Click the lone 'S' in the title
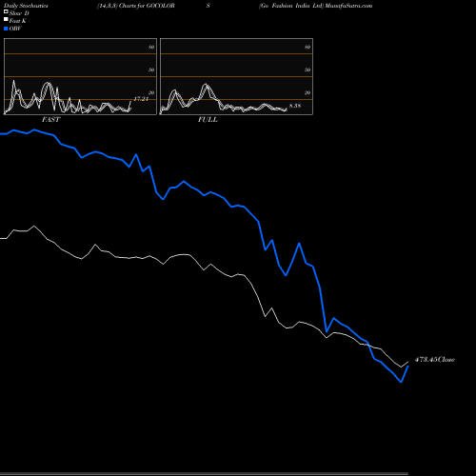 pyautogui.click(x=208, y=6)
